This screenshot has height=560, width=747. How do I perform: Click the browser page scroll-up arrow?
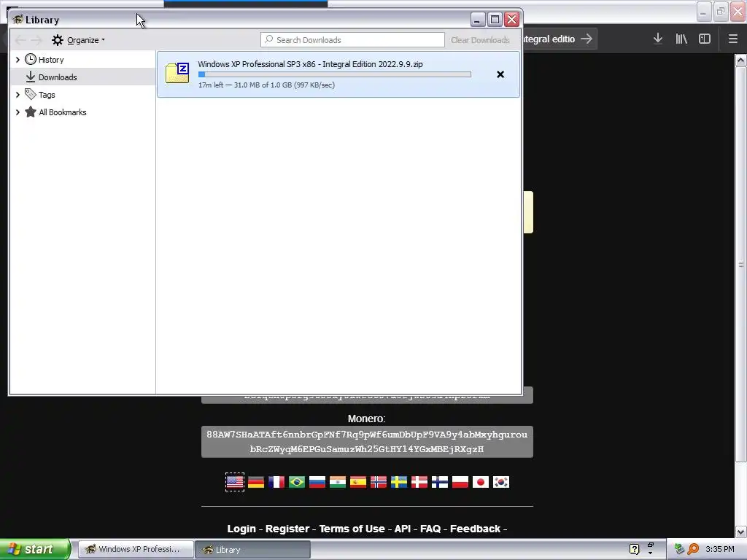click(740, 60)
